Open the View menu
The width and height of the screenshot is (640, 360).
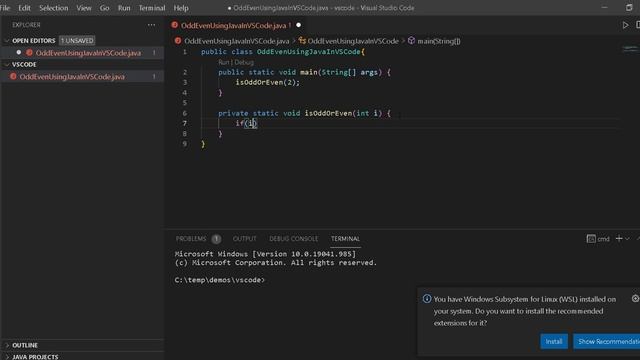tap(84, 8)
